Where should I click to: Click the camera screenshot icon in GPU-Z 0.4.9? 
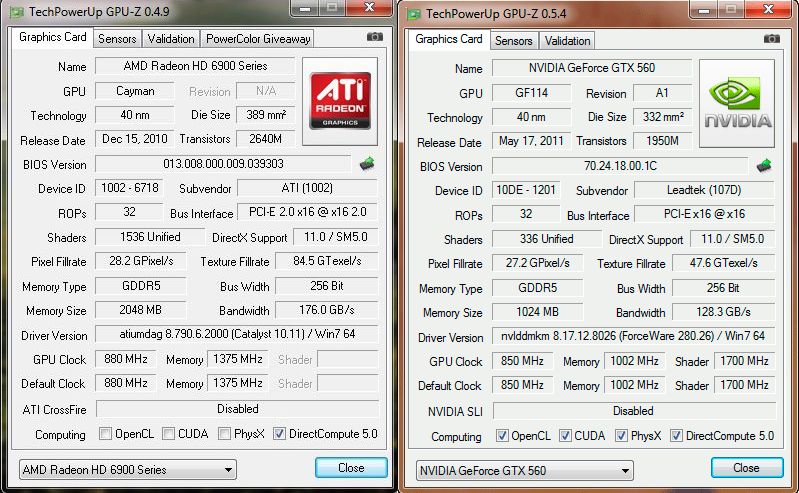click(375, 37)
